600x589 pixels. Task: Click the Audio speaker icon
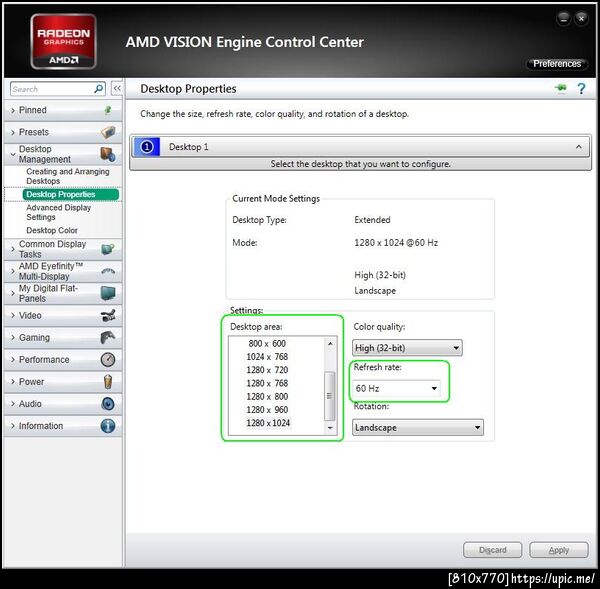click(x=108, y=404)
